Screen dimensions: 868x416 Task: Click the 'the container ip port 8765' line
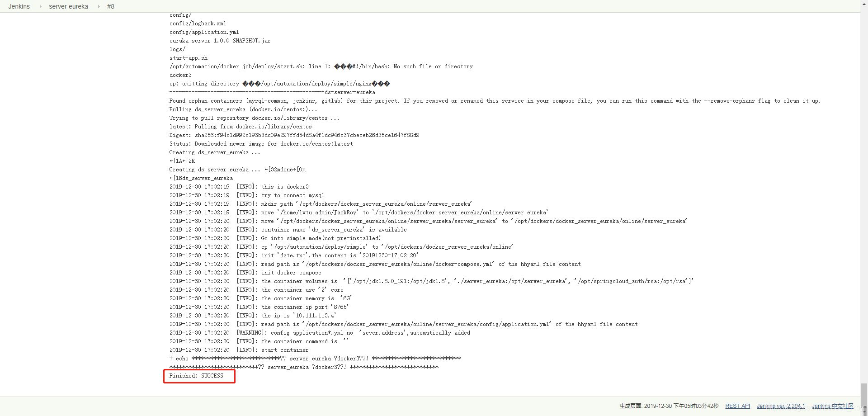pyautogui.click(x=259, y=307)
